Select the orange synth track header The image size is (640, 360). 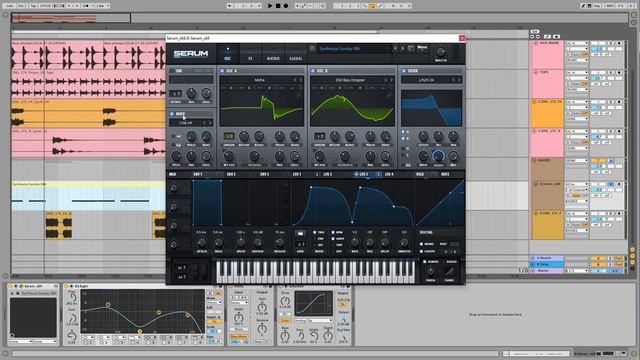point(547,113)
